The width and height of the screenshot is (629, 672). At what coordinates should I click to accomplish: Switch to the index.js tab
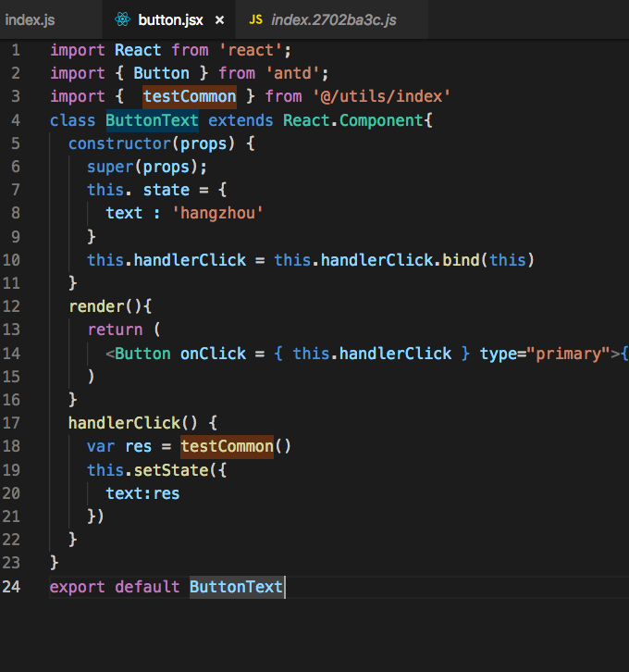pyautogui.click(x=31, y=19)
